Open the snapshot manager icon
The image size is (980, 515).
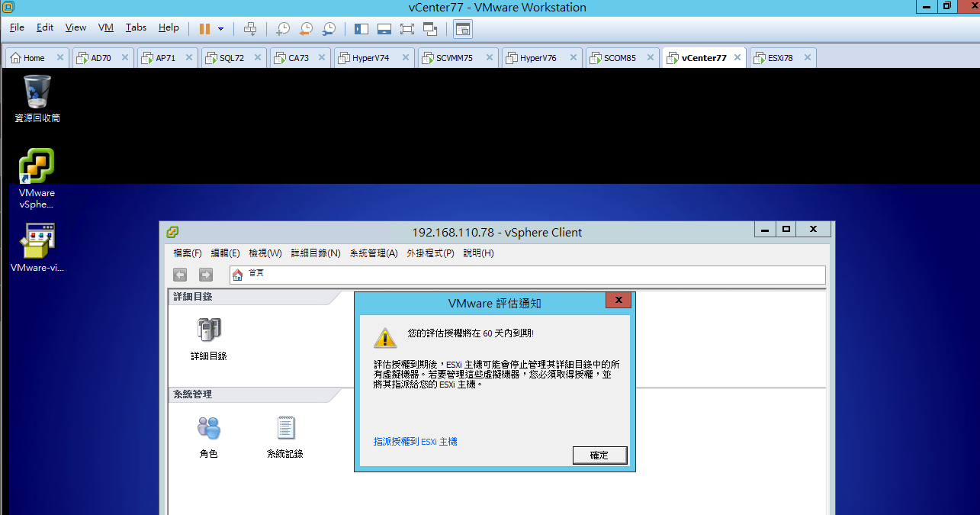[329, 28]
